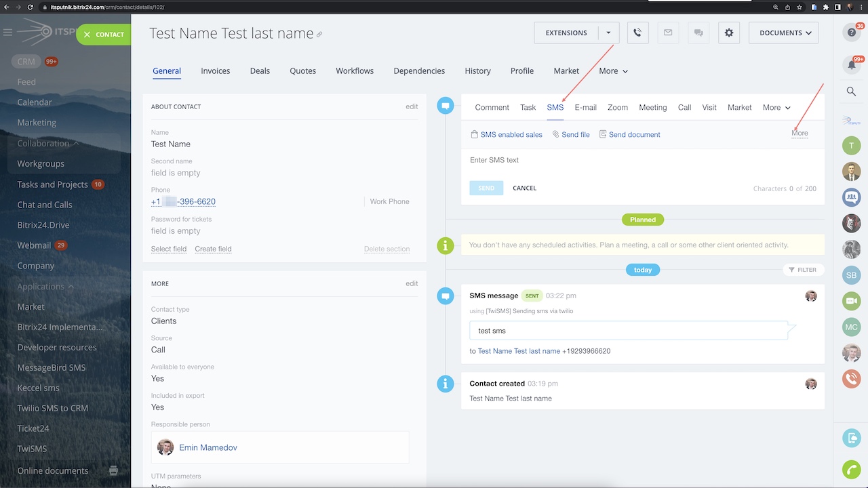
Task: Click the Test Name Test last name recipient link
Action: [519, 352]
